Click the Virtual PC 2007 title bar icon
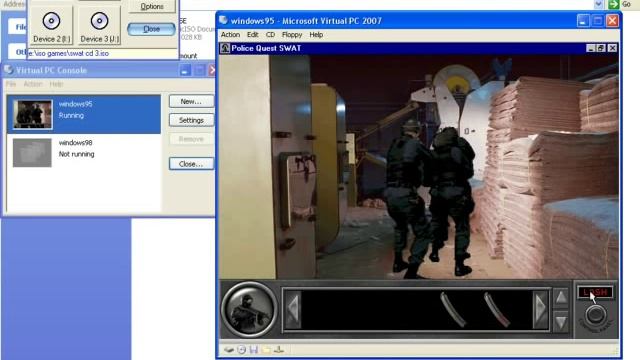Image resolution: width=640 pixels, height=360 pixels. 223,20
